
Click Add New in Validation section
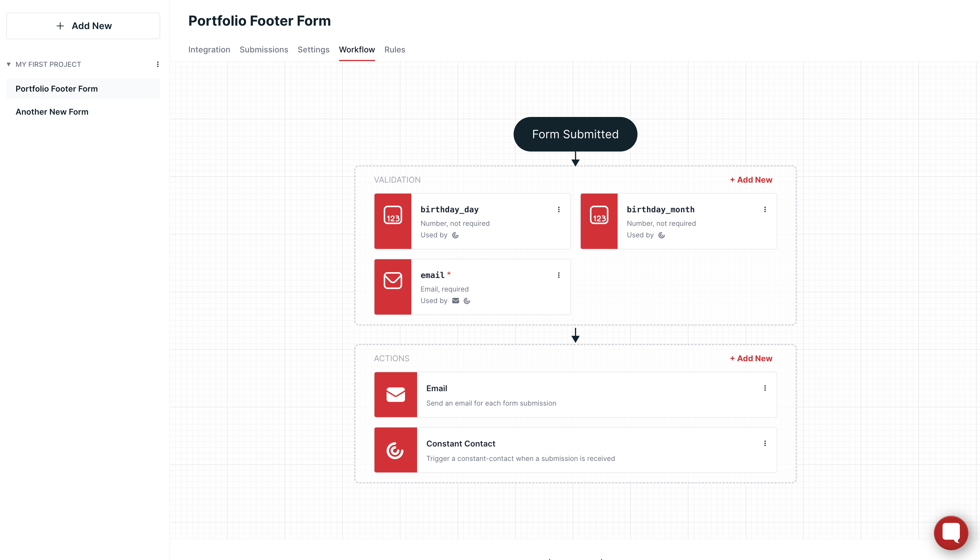pos(751,180)
